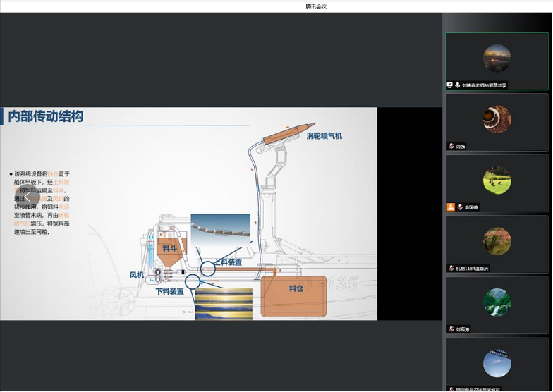Screen dimensions: 553x392
Task: Click the muted microphone icon beside 刘海涛
Action: [451, 329]
